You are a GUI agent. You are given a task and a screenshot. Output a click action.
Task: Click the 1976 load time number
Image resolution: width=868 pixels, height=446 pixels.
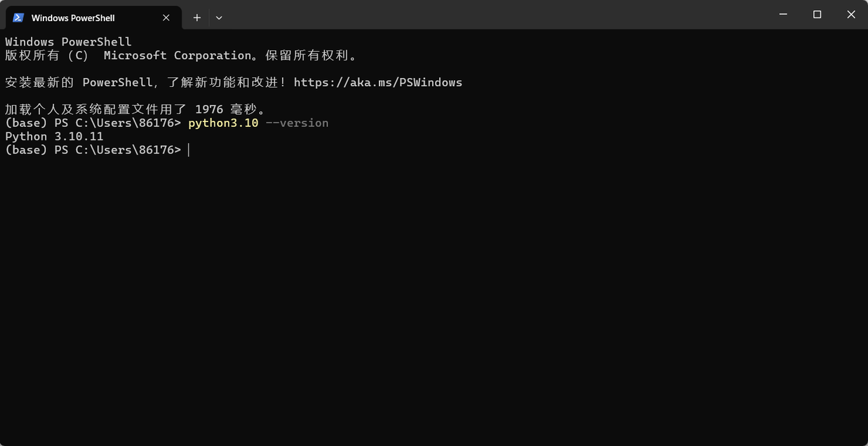click(x=209, y=109)
